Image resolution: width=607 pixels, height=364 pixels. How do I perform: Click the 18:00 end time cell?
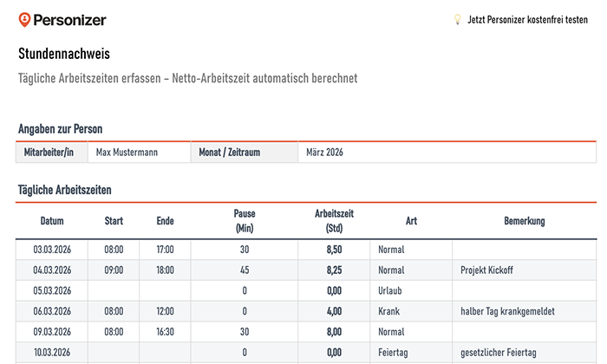[165, 270]
